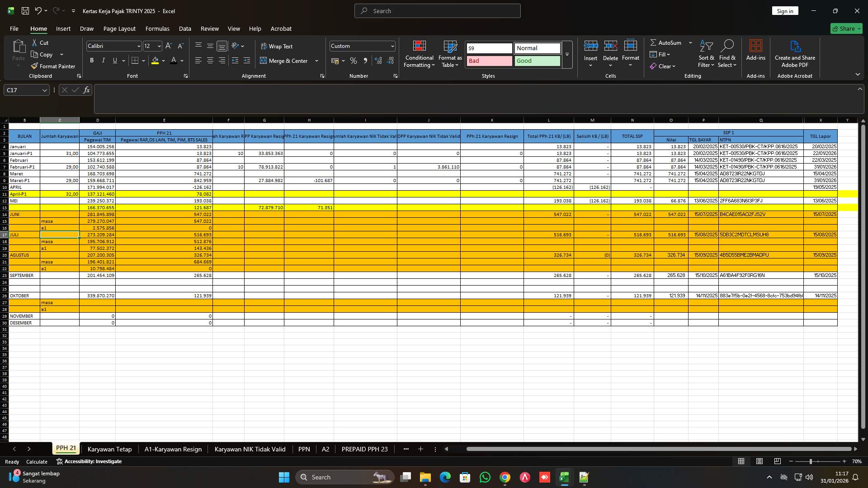The image size is (868, 488).
Task: Open Sort & Filter options
Action: [x=706, y=54]
